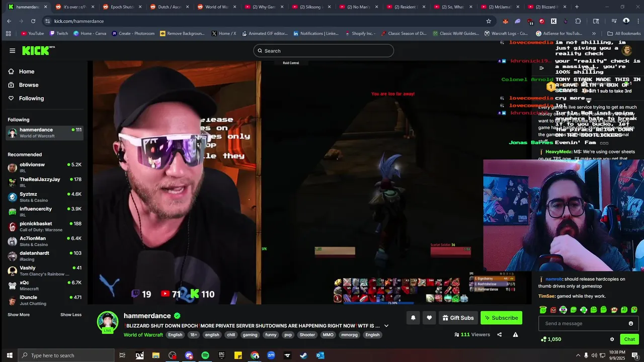Click the green Subscribe button

pyautogui.click(x=501, y=318)
